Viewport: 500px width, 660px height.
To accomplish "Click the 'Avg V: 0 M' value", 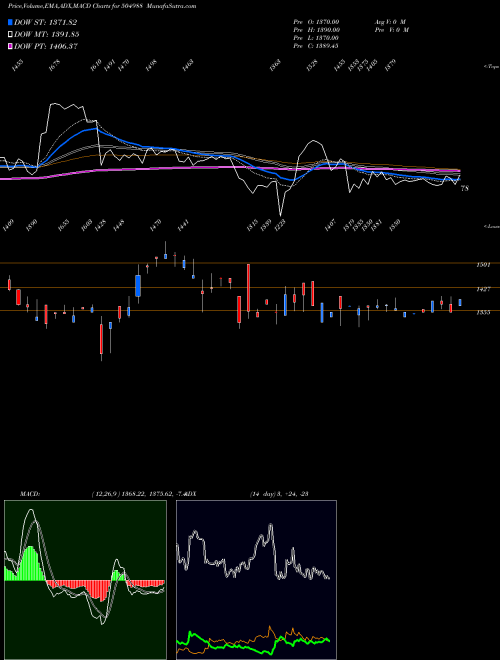I will (x=390, y=22).
